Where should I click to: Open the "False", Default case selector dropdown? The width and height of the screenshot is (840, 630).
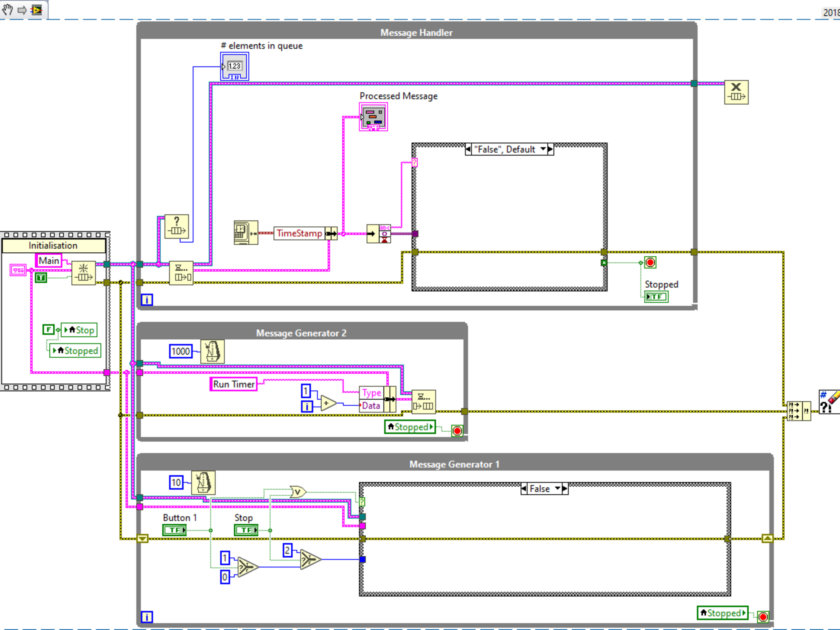(x=543, y=149)
